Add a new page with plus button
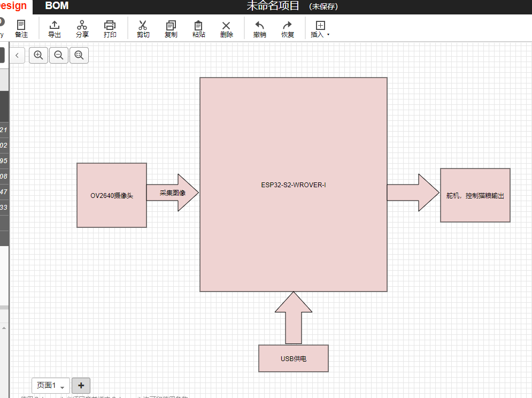Viewport: 532px width, 398px height. pos(81,386)
